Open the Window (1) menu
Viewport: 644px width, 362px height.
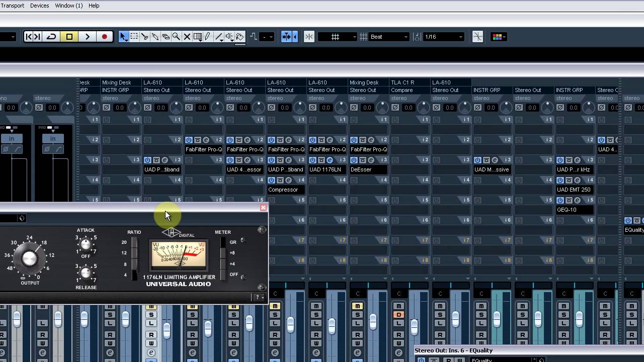68,6
